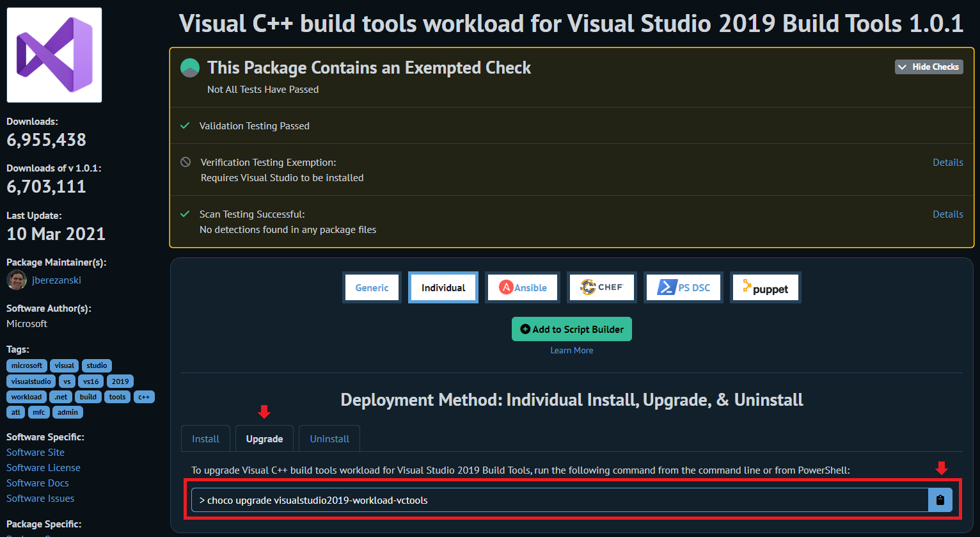Click the admin tag
The image size is (980, 537).
tap(68, 412)
